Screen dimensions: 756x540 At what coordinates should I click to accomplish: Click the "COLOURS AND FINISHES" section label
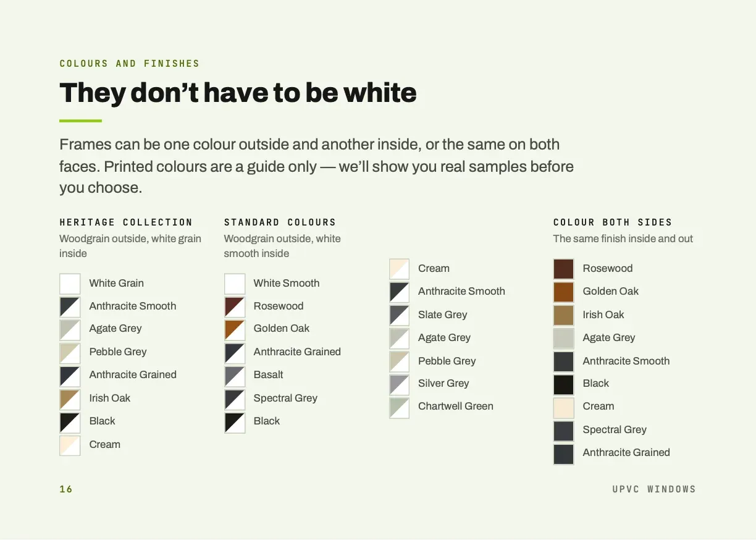tap(130, 64)
